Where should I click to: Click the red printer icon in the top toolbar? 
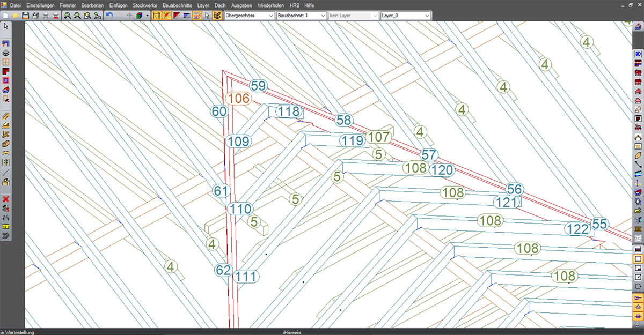(x=55, y=16)
